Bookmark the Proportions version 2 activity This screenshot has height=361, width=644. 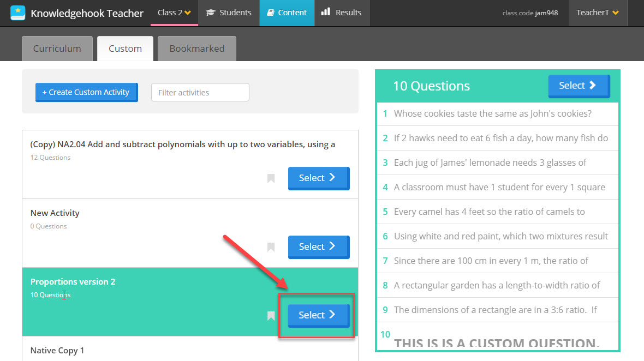pos(271,315)
